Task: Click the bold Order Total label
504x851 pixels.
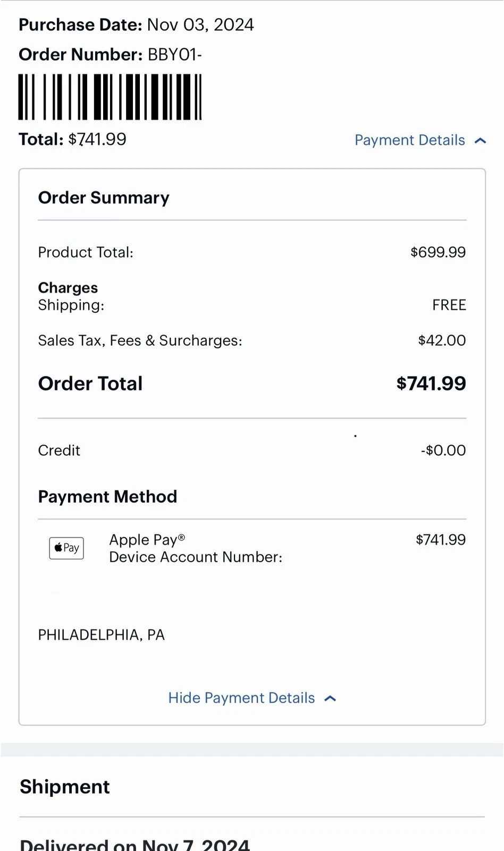Action: [x=90, y=383]
